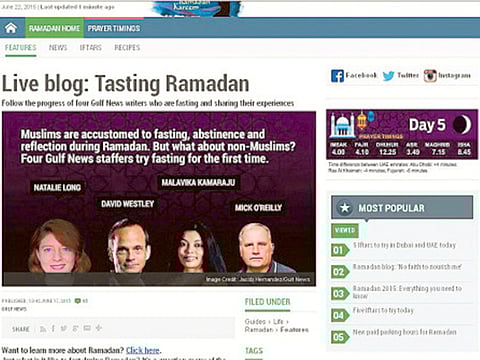Click the Ramadan Kareem banner
This screenshot has width=480, height=360.
[x=197, y=8]
